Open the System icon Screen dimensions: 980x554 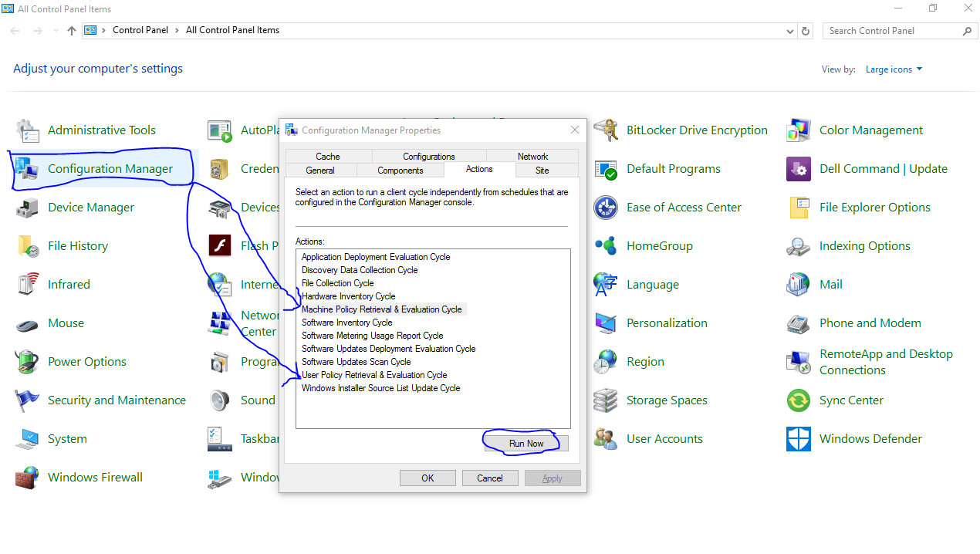click(27, 439)
